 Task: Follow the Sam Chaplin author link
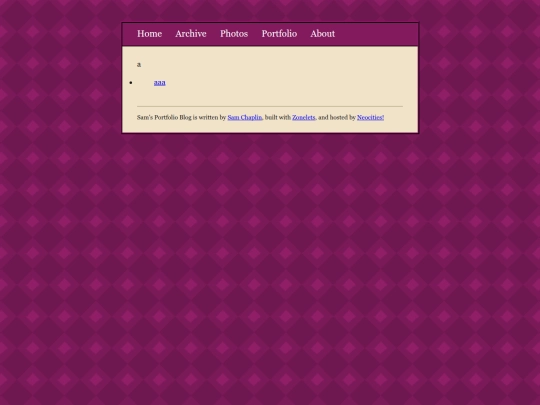point(245,117)
